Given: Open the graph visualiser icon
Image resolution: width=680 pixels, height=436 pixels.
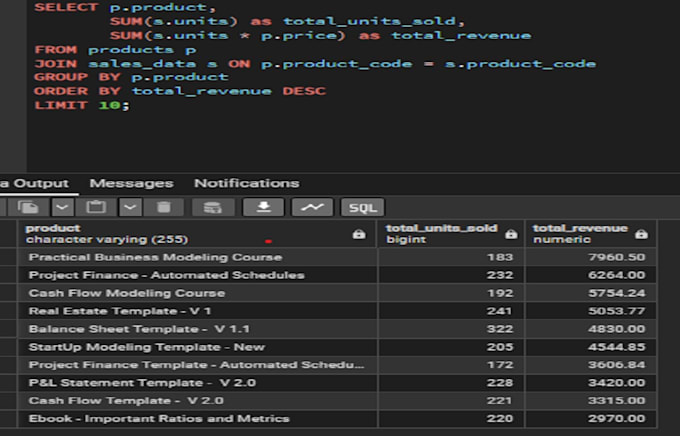Looking at the screenshot, I should (x=312, y=207).
